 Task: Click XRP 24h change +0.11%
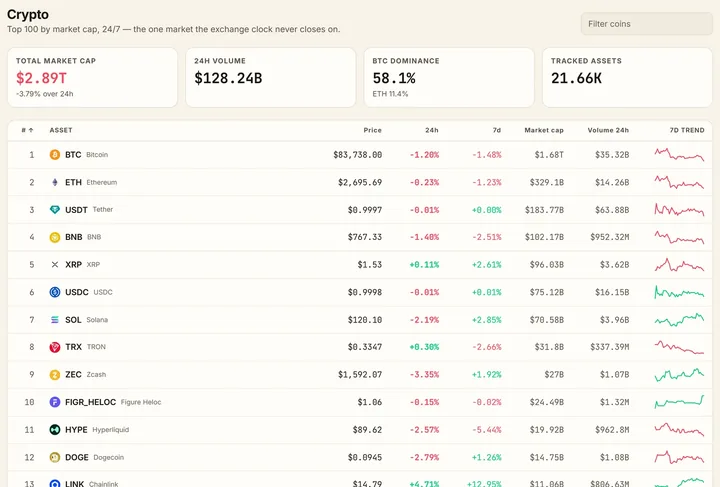pyautogui.click(x=424, y=264)
